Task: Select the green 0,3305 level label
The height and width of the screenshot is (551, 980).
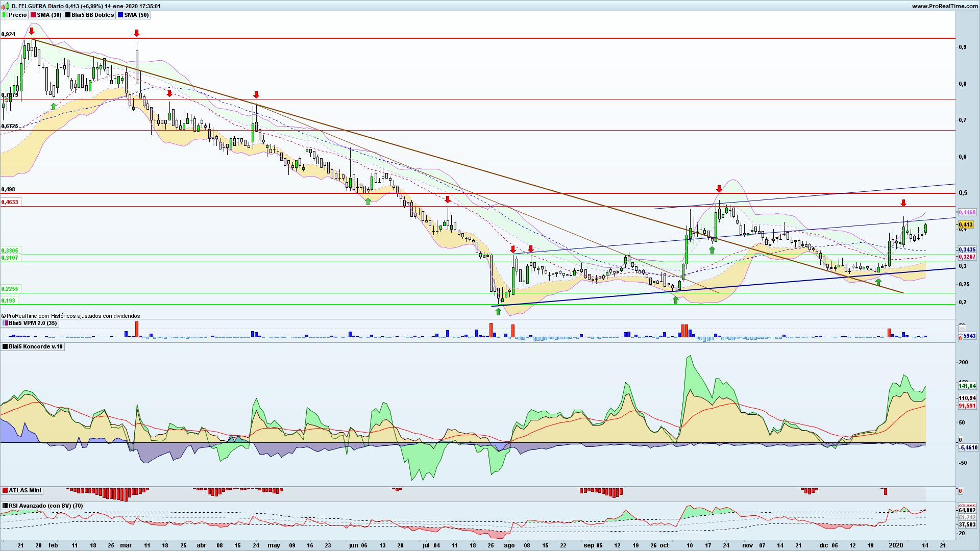Action: tap(10, 251)
